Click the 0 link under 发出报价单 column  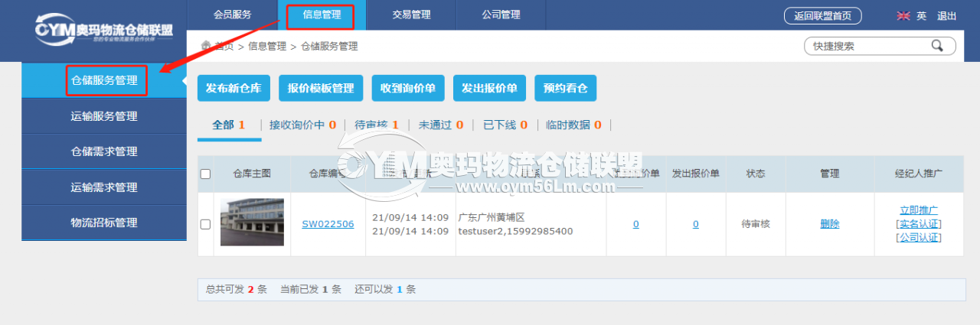tap(695, 224)
